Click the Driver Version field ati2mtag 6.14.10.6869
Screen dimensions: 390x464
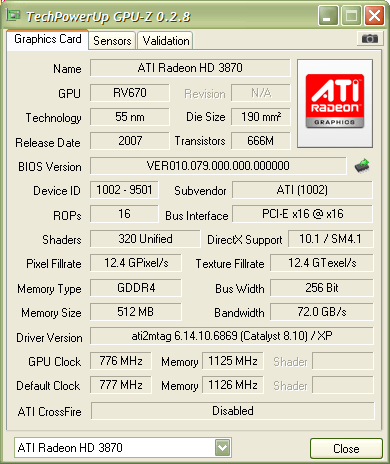tap(232, 336)
